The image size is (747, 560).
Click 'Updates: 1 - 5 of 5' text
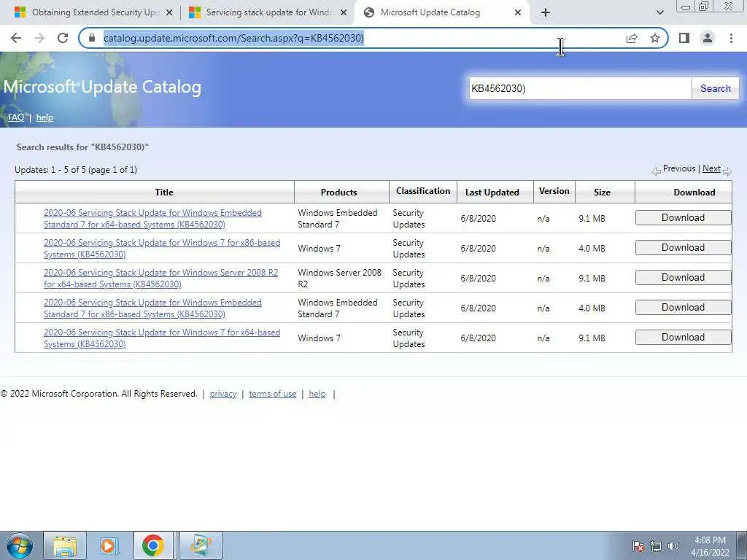[x=50, y=170]
